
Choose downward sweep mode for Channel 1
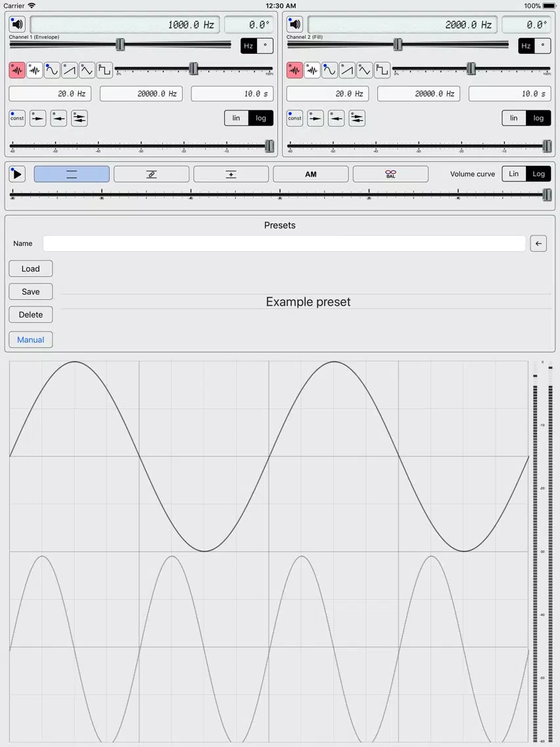coord(58,118)
